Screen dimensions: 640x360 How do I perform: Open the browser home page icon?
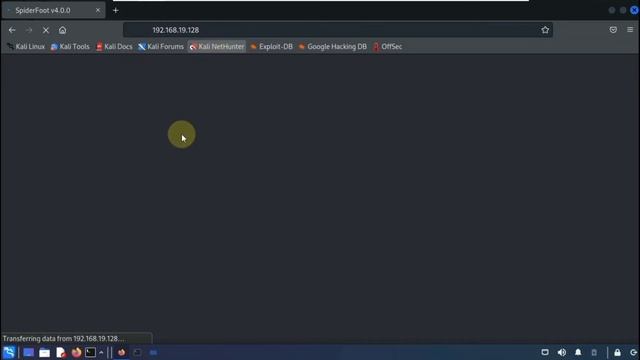tap(62, 30)
